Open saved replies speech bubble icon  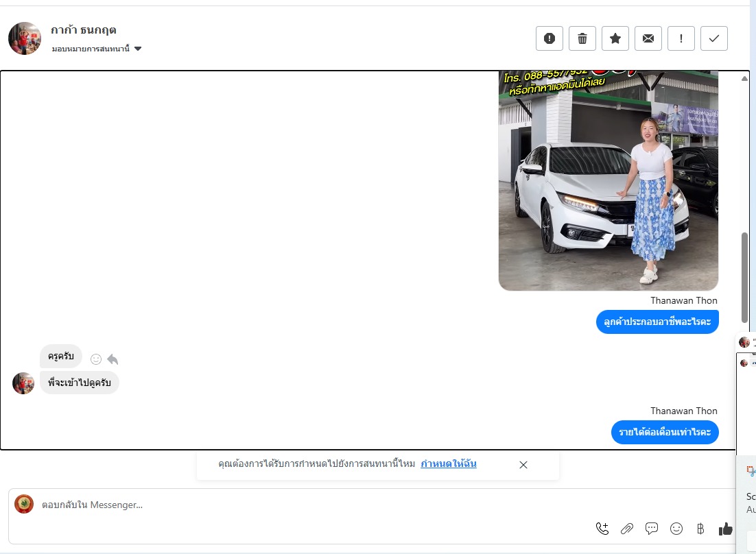(x=651, y=529)
